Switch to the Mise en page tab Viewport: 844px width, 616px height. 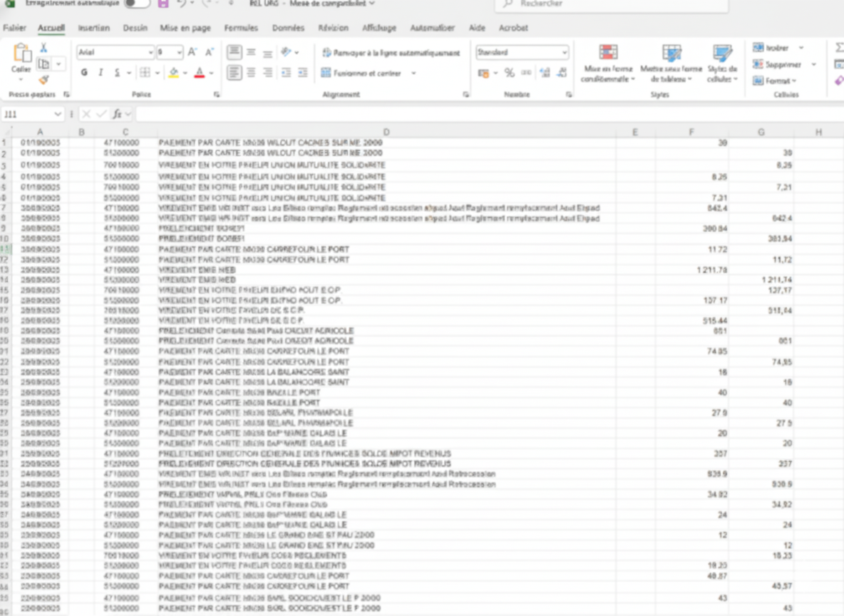pyautogui.click(x=185, y=28)
